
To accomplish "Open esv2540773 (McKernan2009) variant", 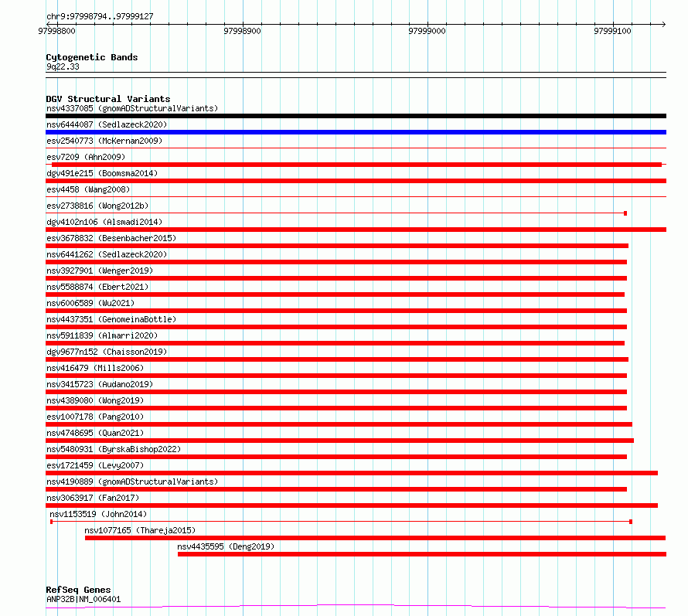I will click(x=104, y=141).
